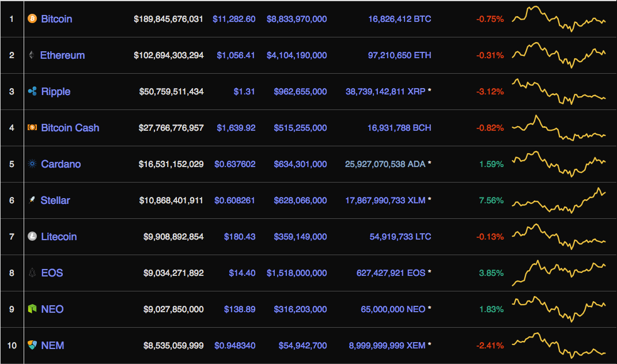This screenshot has height=364, width=617.
Task: Open the Ethereum name link
Action: pos(62,55)
